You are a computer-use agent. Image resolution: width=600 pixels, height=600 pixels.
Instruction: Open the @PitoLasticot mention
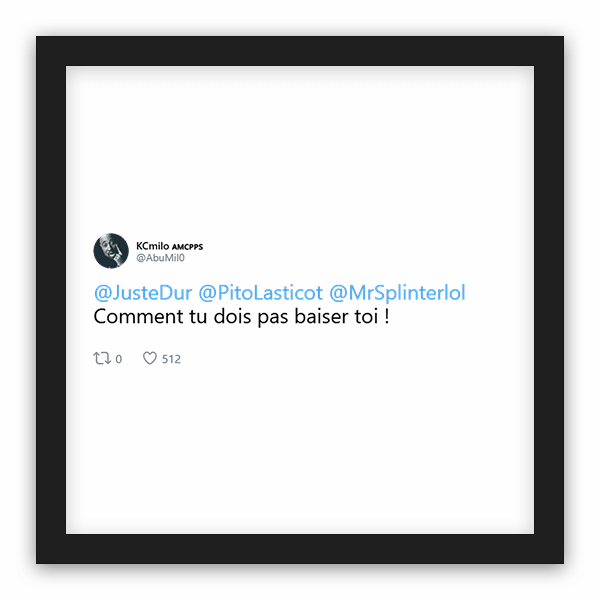tap(261, 293)
